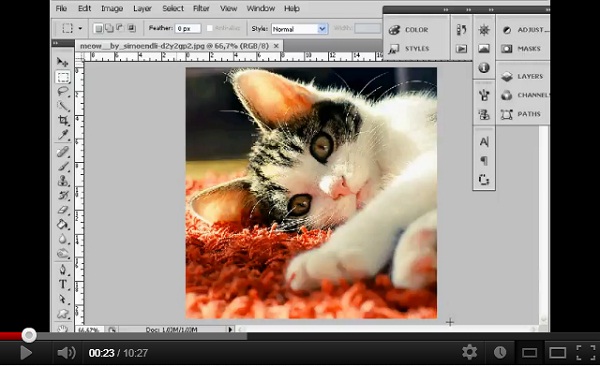Select the Path Selection tool
The width and height of the screenshot is (600, 366).
click(63, 299)
